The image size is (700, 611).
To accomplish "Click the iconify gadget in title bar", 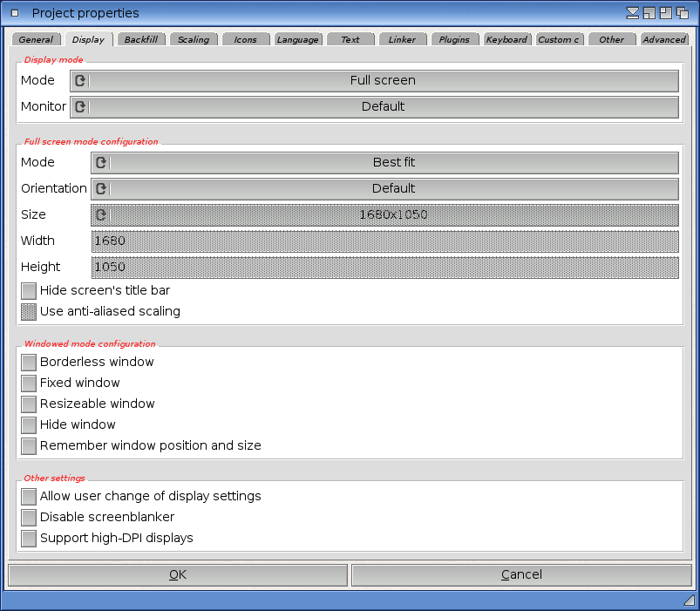I will pyautogui.click(x=634, y=13).
